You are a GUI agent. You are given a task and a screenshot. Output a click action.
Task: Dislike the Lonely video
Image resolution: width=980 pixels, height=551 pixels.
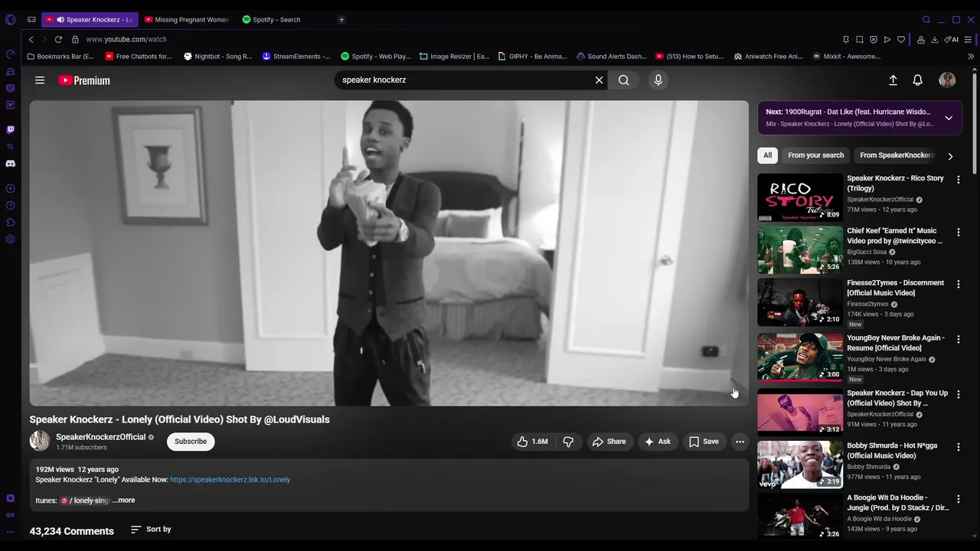point(568,442)
